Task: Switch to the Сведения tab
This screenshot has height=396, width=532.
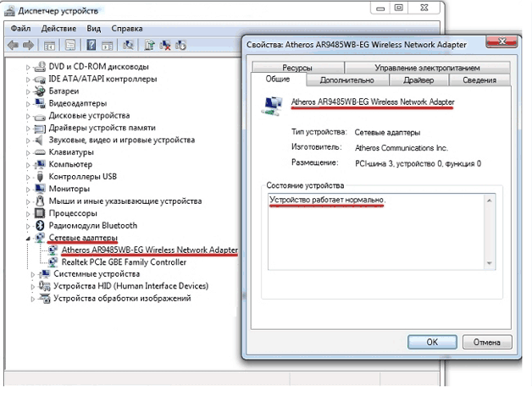Action: (x=479, y=80)
